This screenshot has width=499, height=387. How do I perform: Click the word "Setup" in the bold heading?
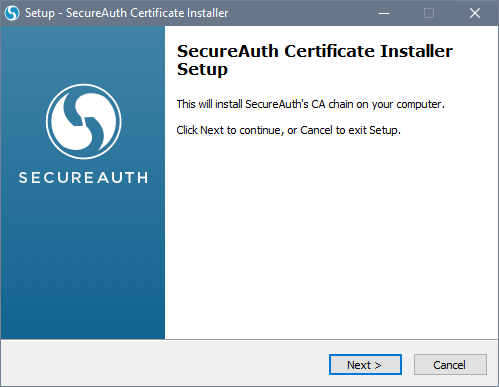tap(202, 69)
